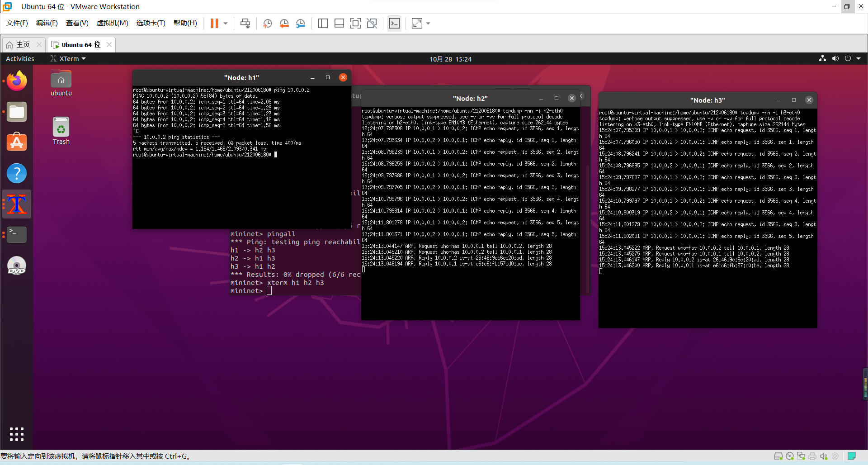
Task: Open the clock showing 10月 28 15:24
Action: (x=450, y=59)
